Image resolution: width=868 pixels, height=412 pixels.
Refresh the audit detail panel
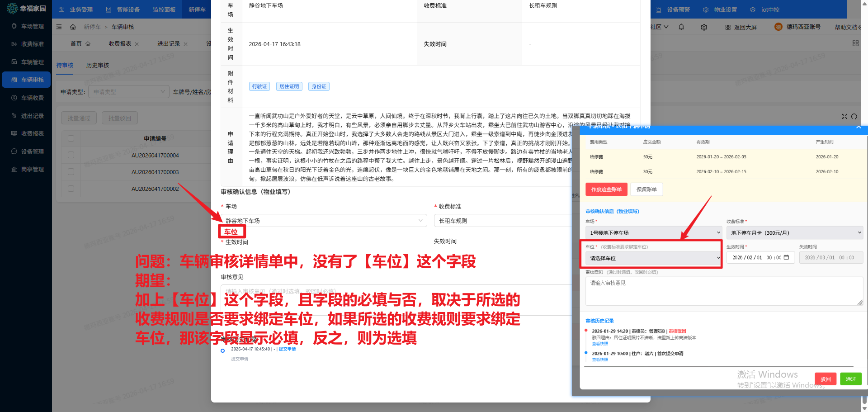pyautogui.click(x=854, y=116)
